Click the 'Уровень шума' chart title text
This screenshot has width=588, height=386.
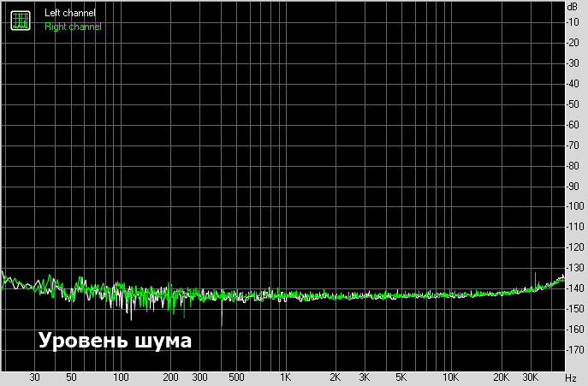click(115, 341)
